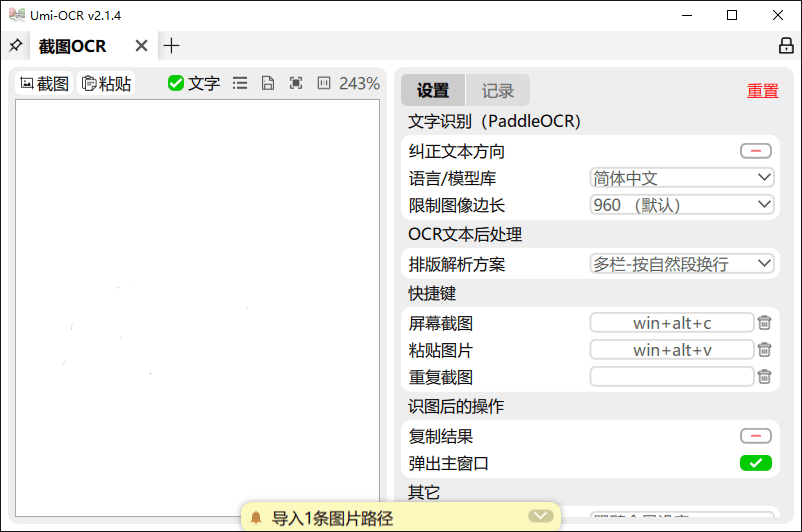The height and width of the screenshot is (532, 802).
Task: Click the save image icon
Action: [268, 83]
